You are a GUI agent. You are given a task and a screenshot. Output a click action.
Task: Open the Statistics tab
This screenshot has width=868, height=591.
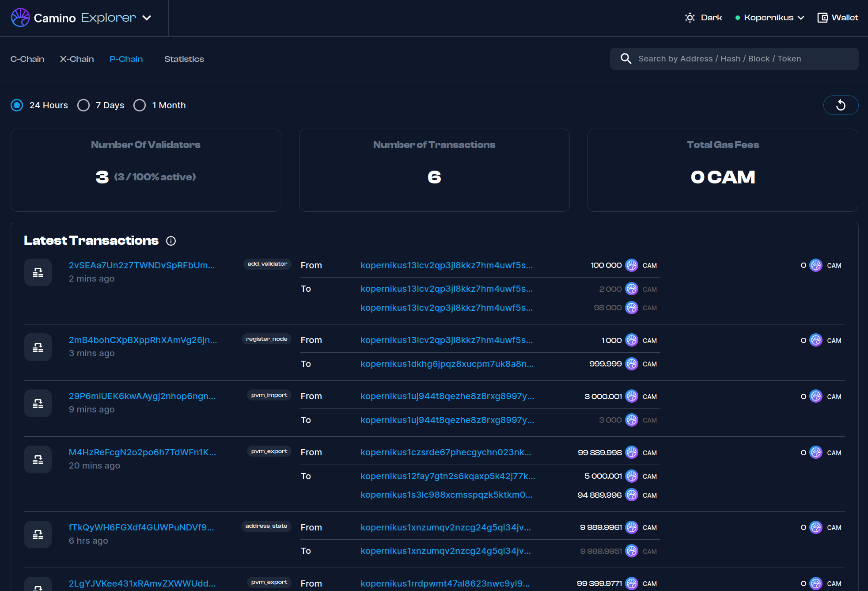pos(184,59)
